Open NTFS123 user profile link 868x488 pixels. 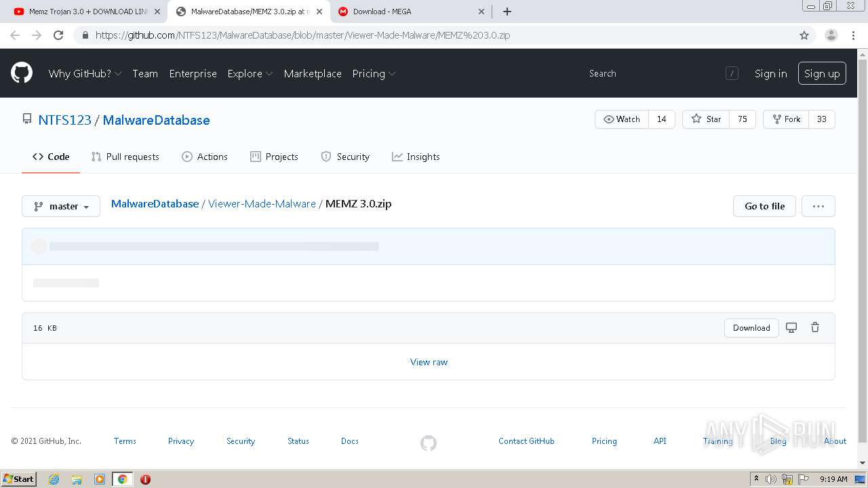(64, 120)
